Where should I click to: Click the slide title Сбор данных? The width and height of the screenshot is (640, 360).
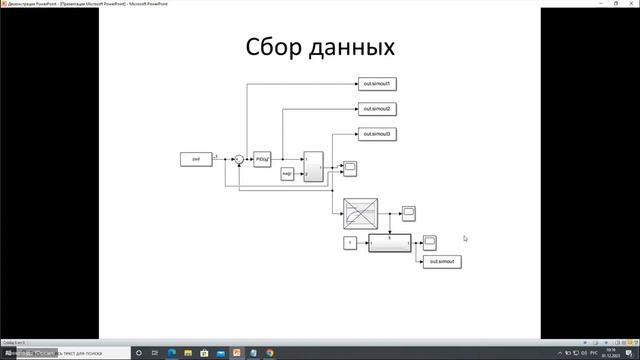pyautogui.click(x=320, y=47)
